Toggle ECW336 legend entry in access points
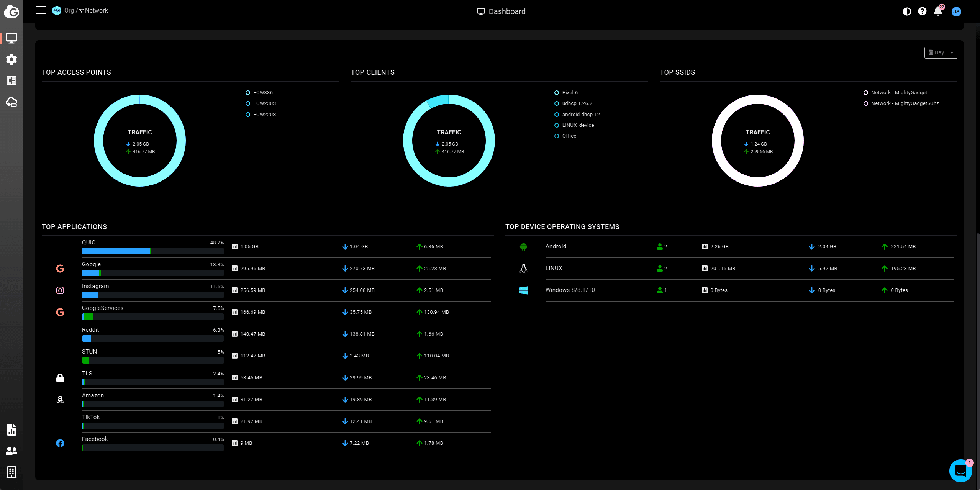 262,93
